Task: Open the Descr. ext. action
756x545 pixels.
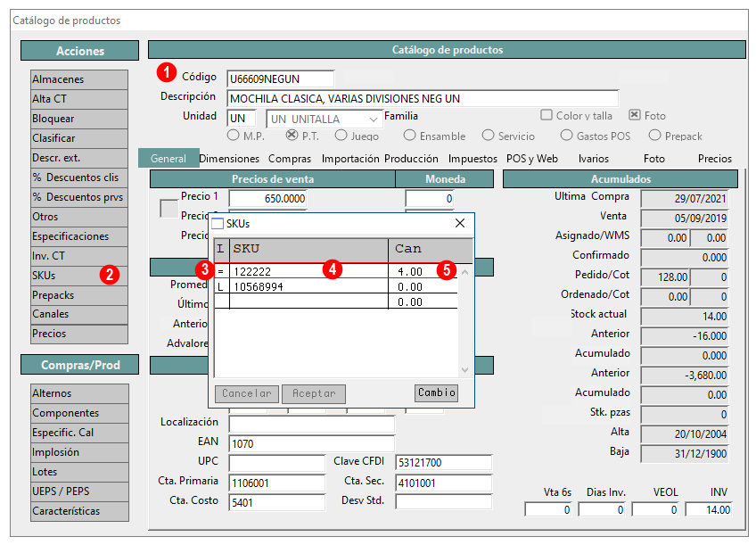Action: tap(79, 158)
